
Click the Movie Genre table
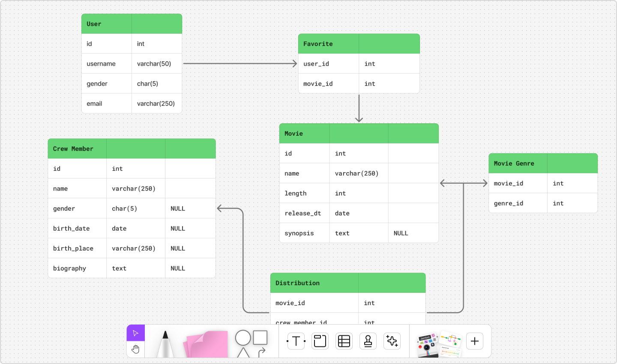(x=543, y=183)
